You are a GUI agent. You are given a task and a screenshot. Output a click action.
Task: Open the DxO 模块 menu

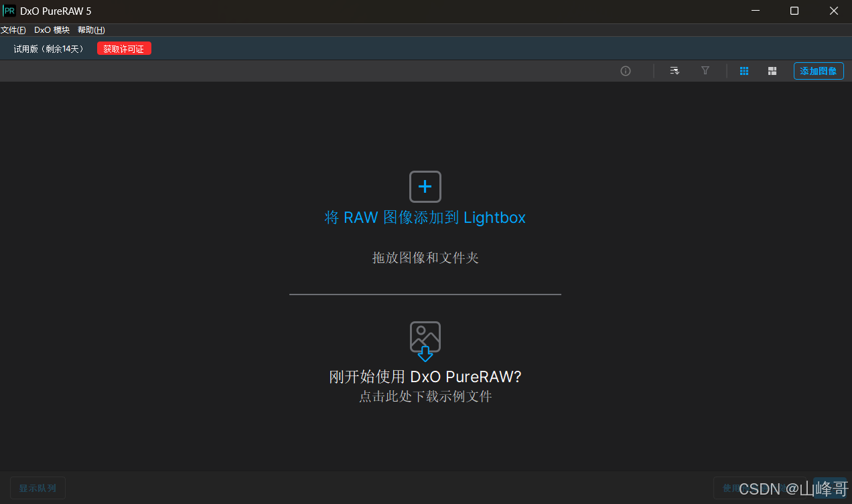click(x=52, y=30)
